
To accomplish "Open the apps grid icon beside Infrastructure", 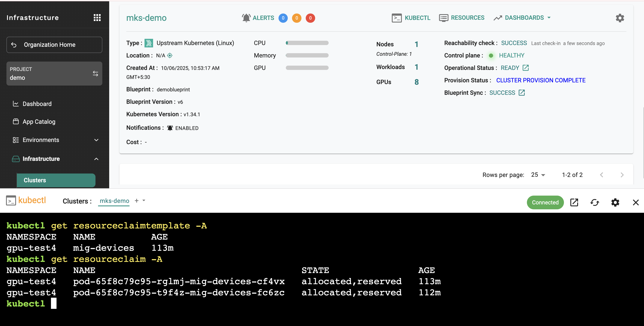I will [97, 17].
